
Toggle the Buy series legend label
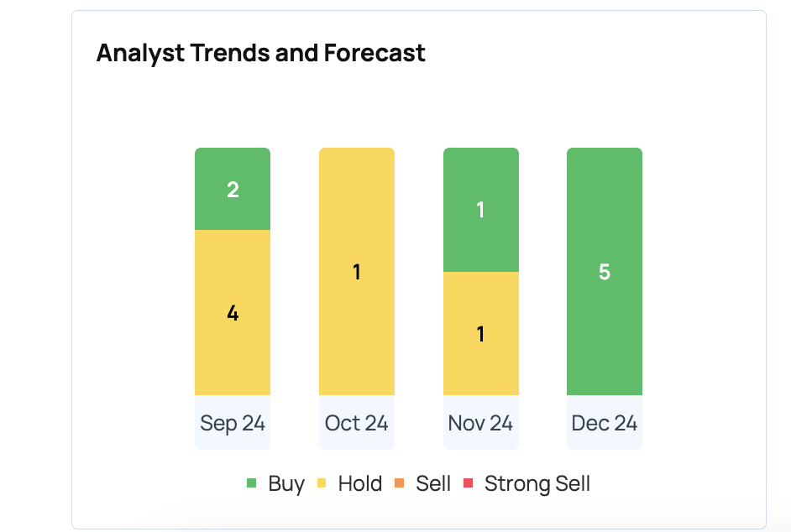(286, 484)
